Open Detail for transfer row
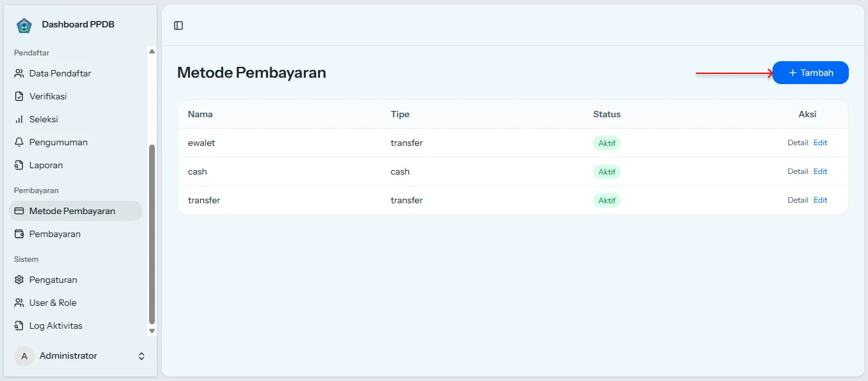 (798, 200)
